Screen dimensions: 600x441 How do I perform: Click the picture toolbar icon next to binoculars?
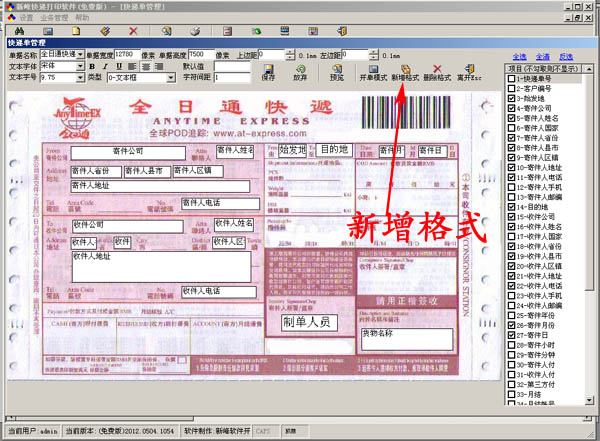point(48,31)
